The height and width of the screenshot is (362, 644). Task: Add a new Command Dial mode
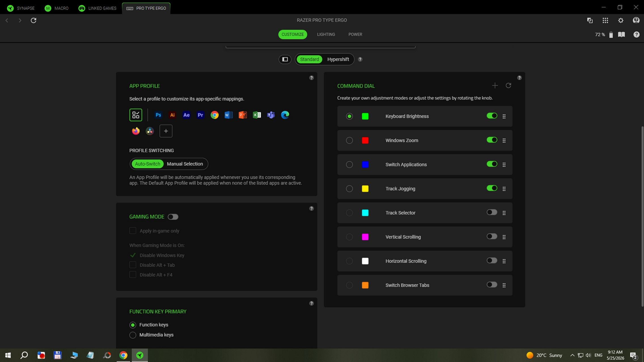click(x=495, y=86)
